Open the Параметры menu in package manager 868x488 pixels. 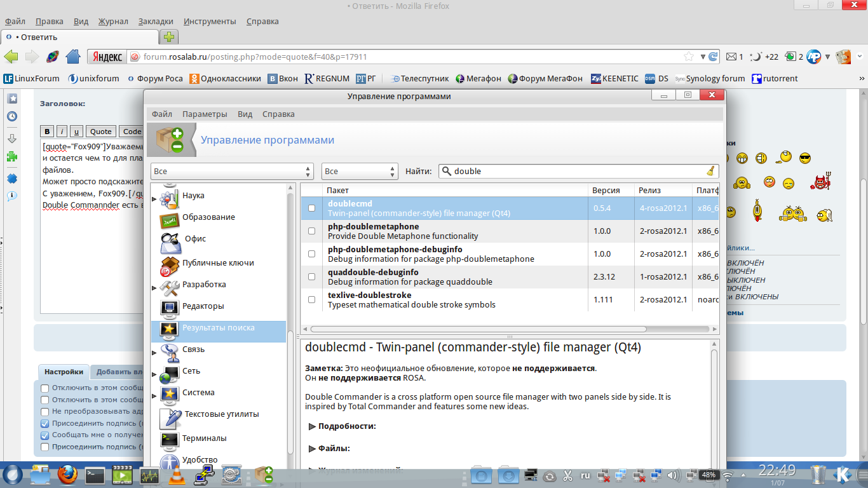205,114
